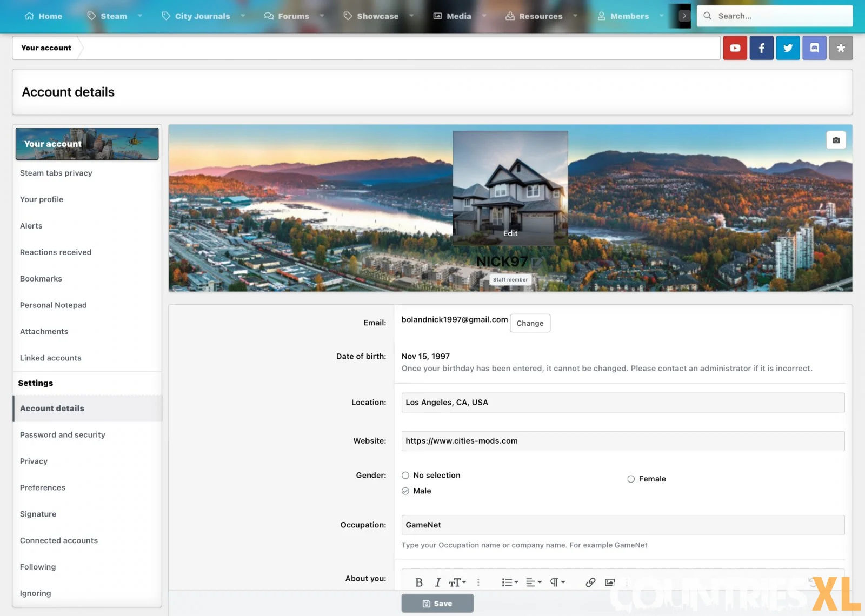
Task: Click the Your account breadcrumb
Action: pyautogui.click(x=46, y=48)
